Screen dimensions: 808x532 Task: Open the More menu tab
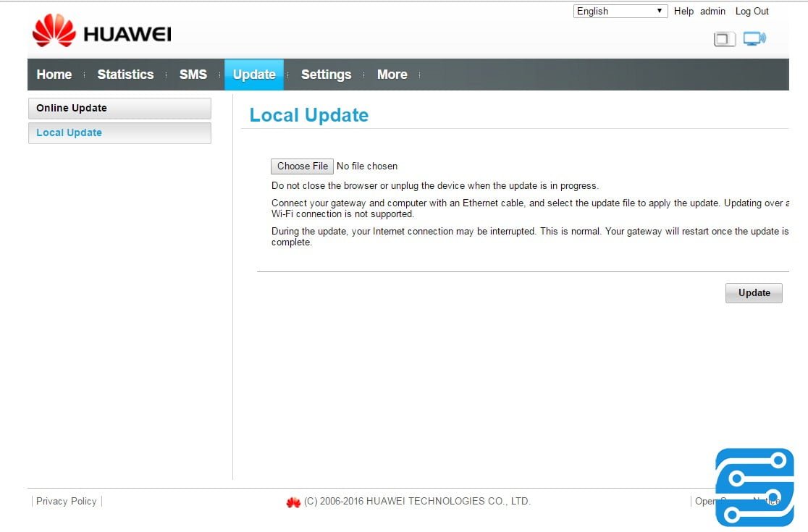tap(392, 75)
